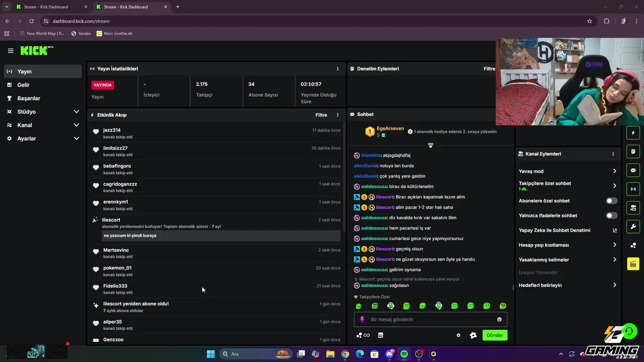Open the Activity feed lightning widget button
This screenshot has width=644, height=362.
[633, 133]
